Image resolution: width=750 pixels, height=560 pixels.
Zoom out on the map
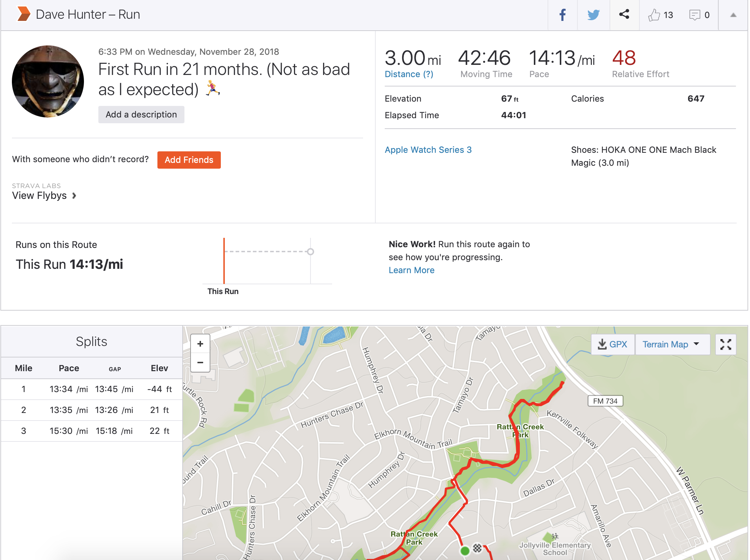[200, 363]
